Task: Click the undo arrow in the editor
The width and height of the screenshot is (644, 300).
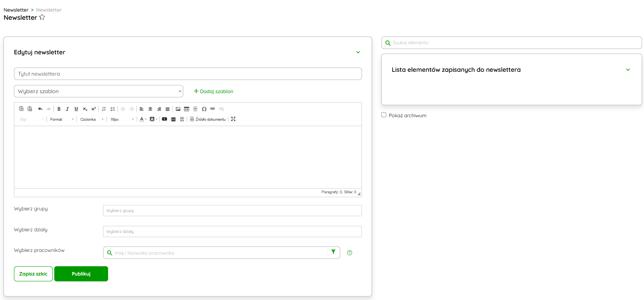Action: [x=40, y=109]
